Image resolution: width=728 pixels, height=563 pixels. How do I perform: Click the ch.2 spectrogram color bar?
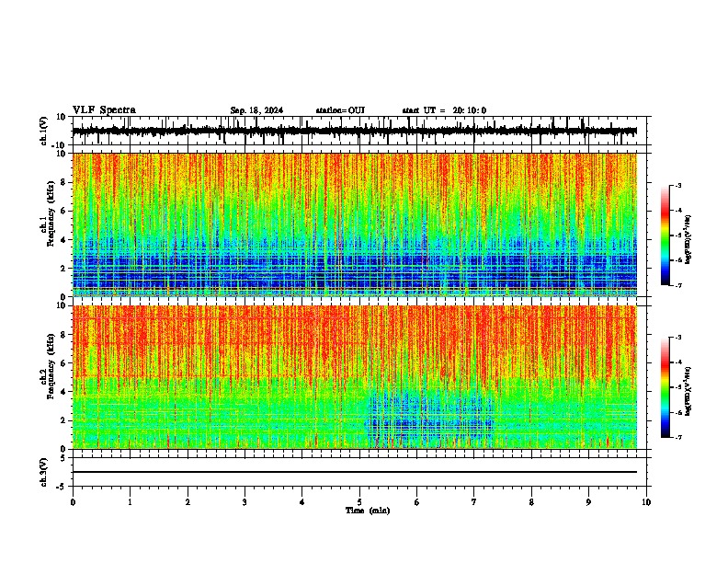coord(665,387)
